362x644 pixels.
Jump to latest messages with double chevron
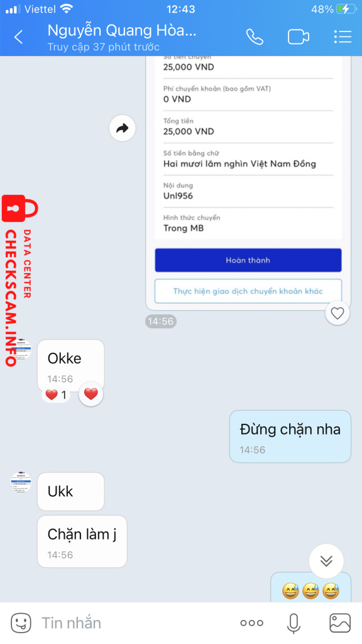pyautogui.click(x=326, y=561)
